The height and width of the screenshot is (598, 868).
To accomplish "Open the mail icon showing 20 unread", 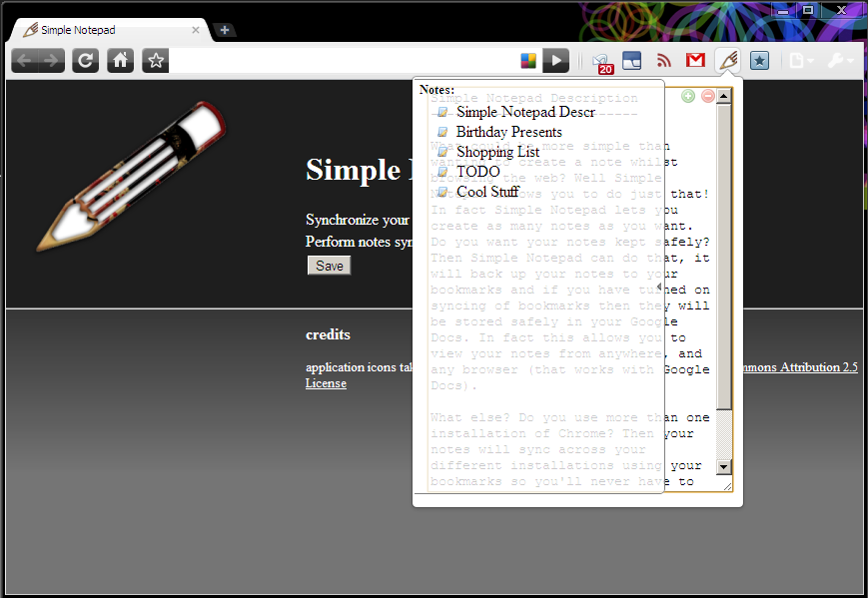I will point(600,60).
